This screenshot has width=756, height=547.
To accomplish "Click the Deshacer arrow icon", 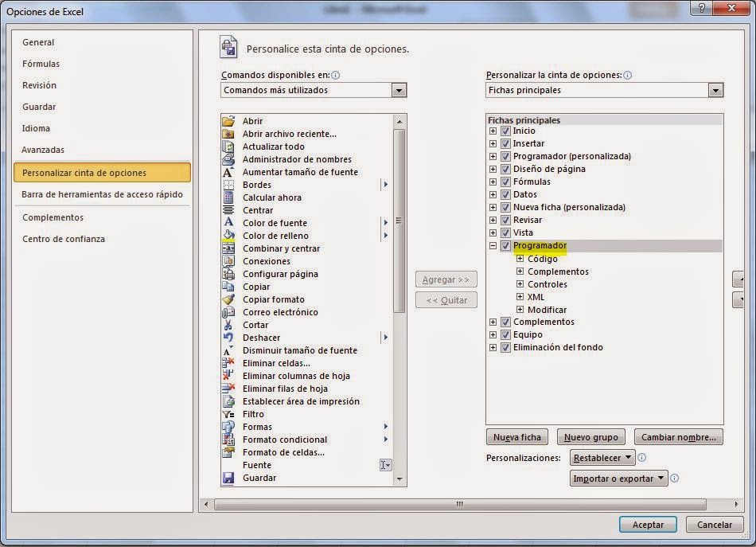I will (x=231, y=337).
